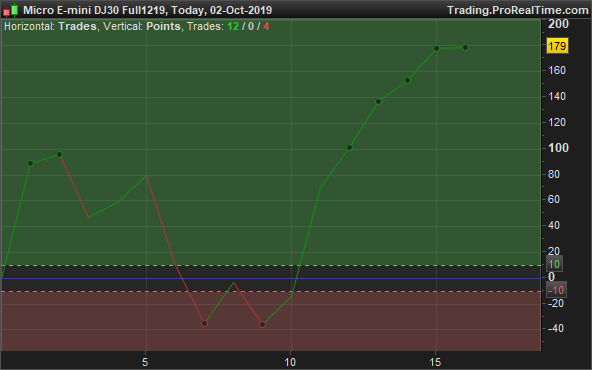Select the red -10 threshold label

556,290
